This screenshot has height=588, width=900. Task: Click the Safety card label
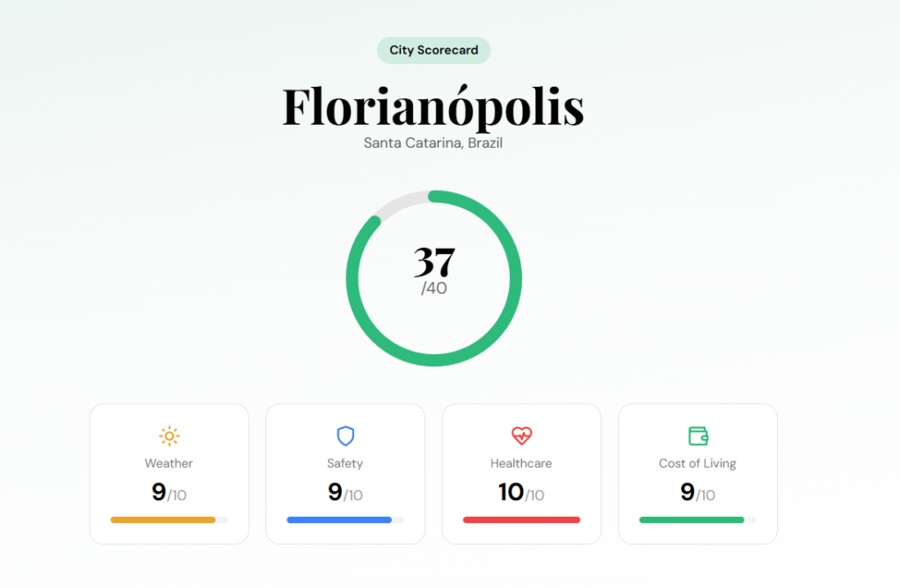click(x=345, y=463)
